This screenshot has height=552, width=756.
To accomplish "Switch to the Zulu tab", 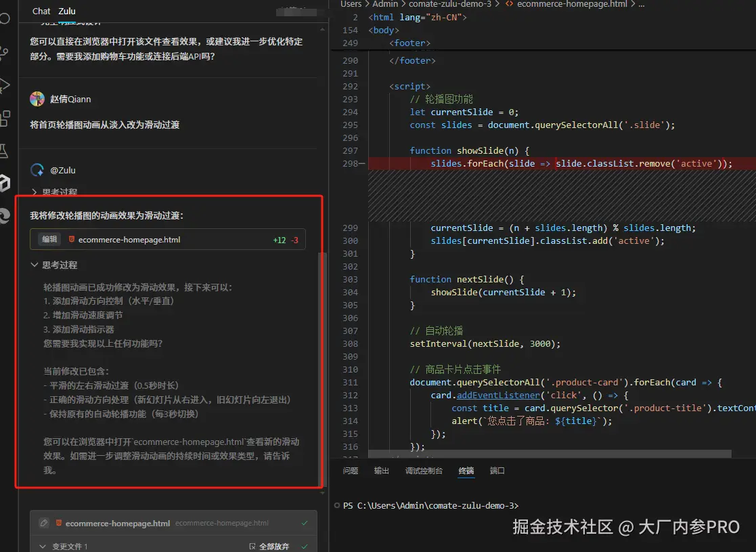I will [x=67, y=11].
